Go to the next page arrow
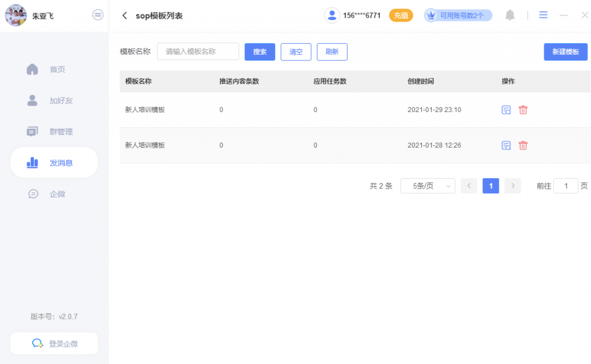Image resolution: width=591 pixels, height=364 pixels. tap(513, 186)
